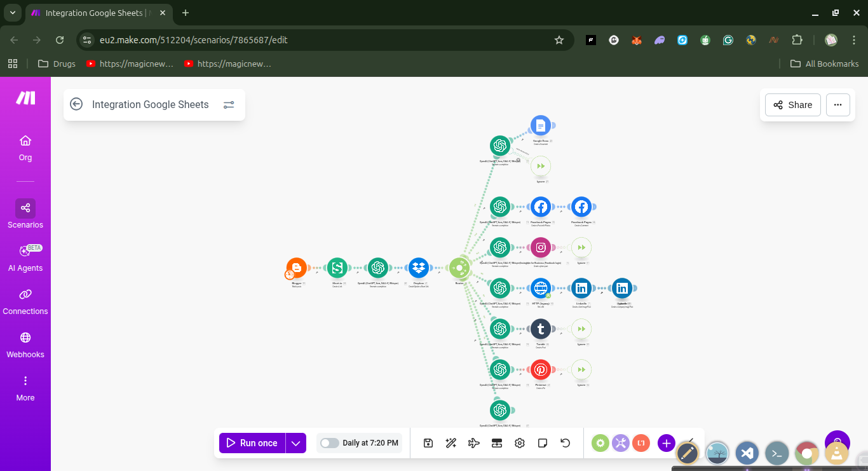Open the Google Docs Create a Document module
Image resolution: width=868 pixels, height=471 pixels.
tap(541, 125)
